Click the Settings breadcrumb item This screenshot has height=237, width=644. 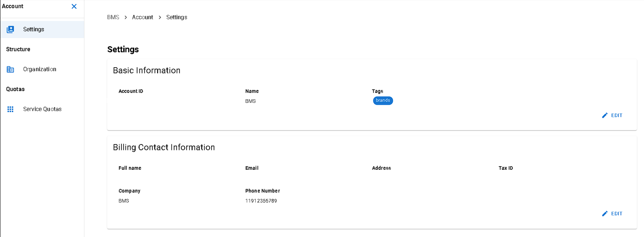pyautogui.click(x=177, y=17)
